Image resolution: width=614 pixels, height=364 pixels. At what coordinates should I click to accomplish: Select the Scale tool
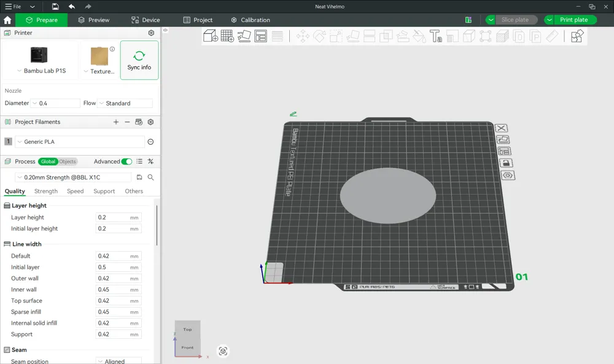336,36
